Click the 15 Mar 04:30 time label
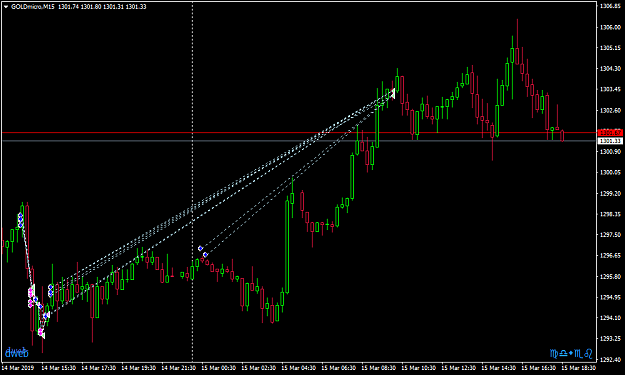This screenshot has height=375, width=625. pyautogui.click(x=298, y=368)
